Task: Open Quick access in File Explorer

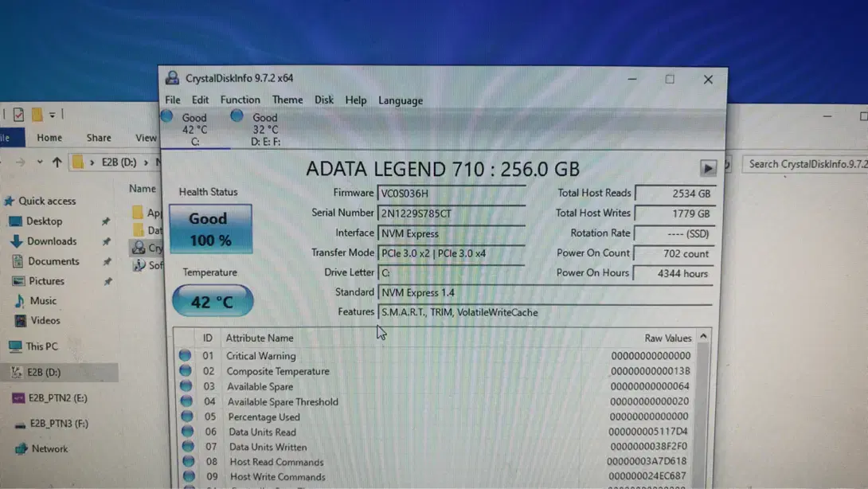Action: 39,201
